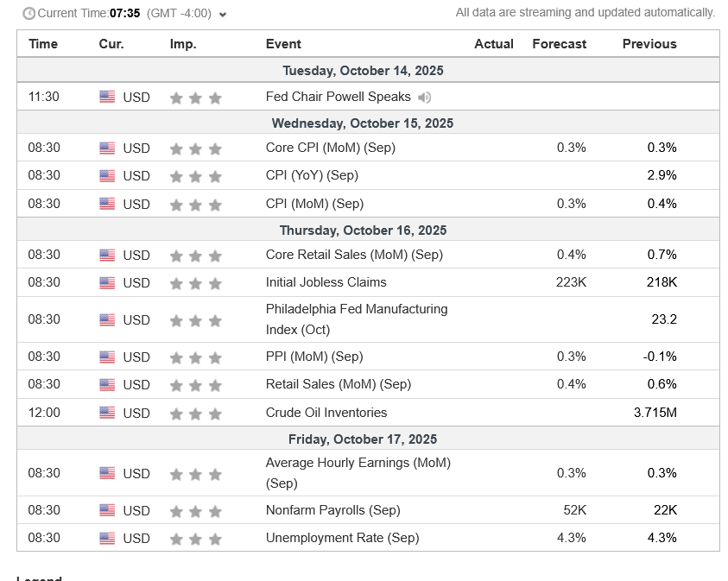Viewport: 728px width, 581px height.
Task: Open the CPI (YoY) (Sep) event
Action: [x=312, y=175]
